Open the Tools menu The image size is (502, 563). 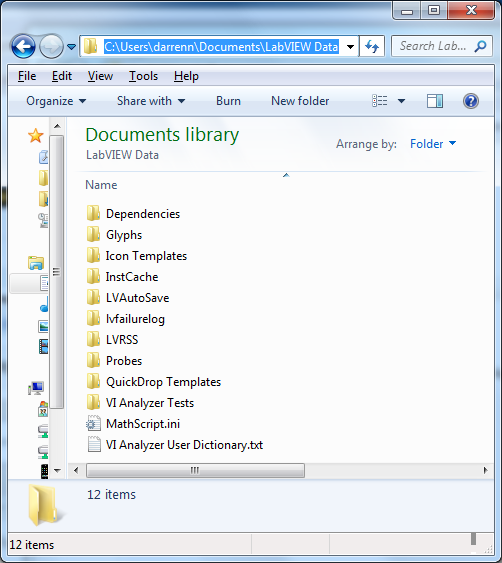coord(143,76)
